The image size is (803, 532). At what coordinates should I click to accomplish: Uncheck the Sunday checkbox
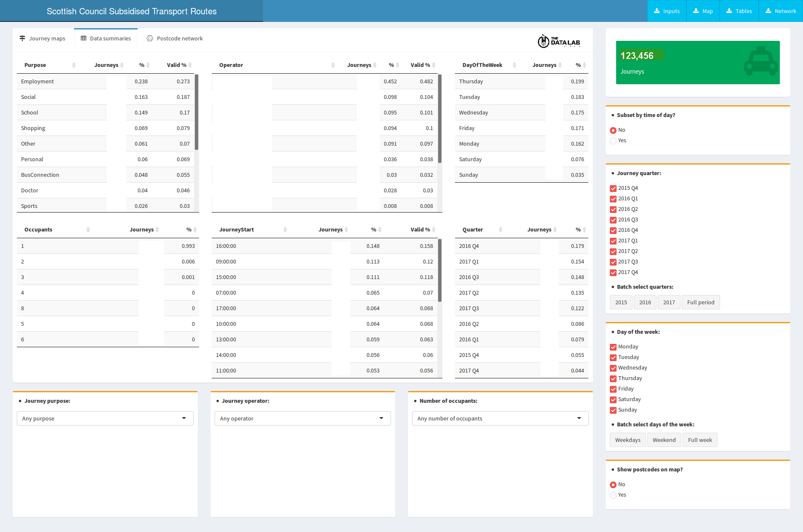pyautogui.click(x=613, y=410)
